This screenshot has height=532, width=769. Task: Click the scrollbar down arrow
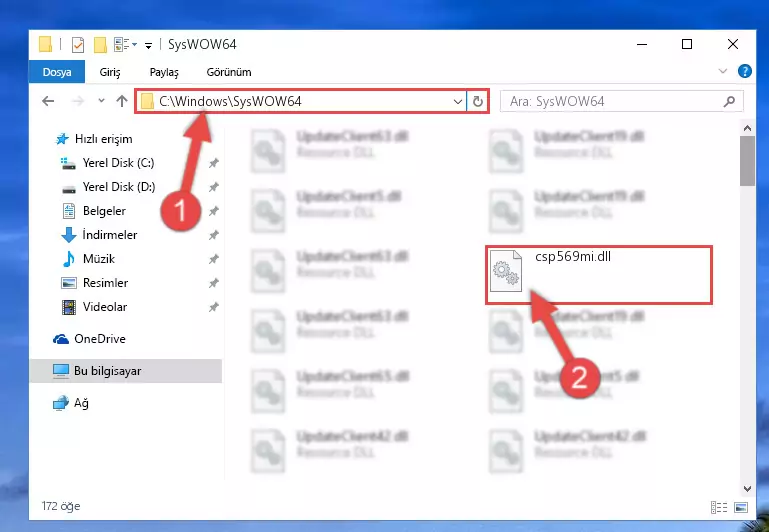[x=747, y=489]
